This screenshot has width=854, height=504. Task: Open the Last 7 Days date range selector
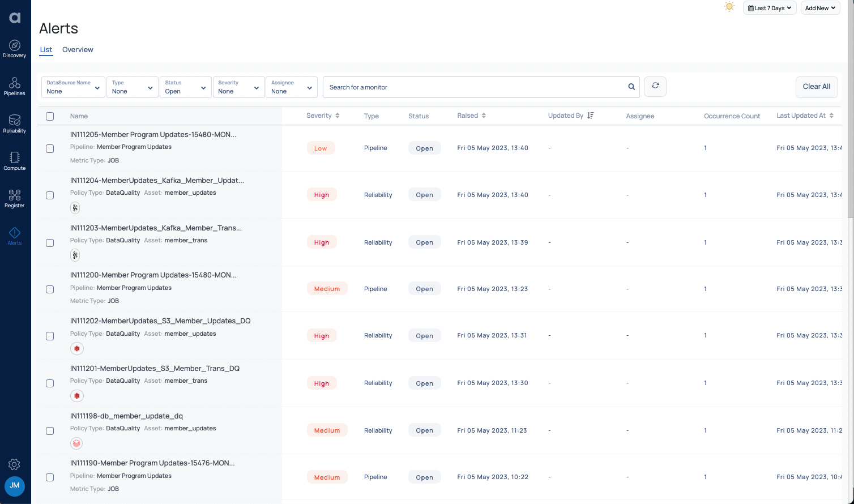point(769,7)
